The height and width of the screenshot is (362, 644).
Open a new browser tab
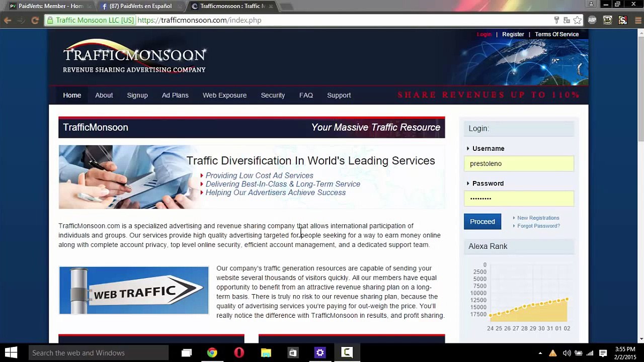286,7
